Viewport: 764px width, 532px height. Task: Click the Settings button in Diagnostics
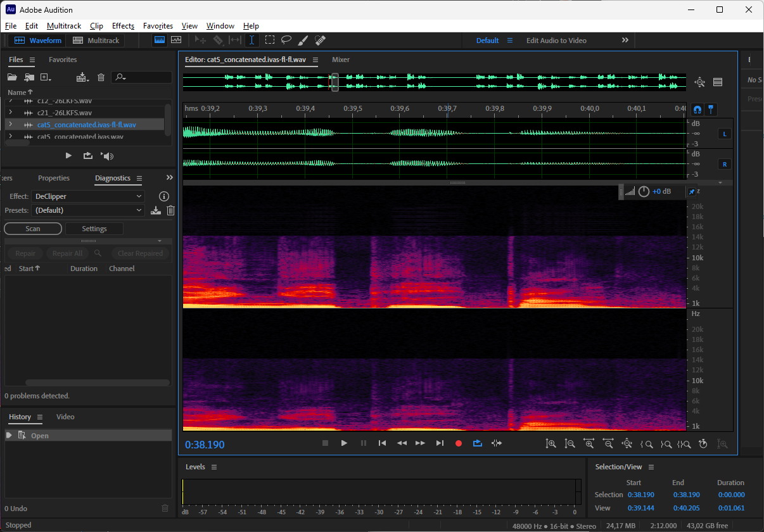pos(94,229)
